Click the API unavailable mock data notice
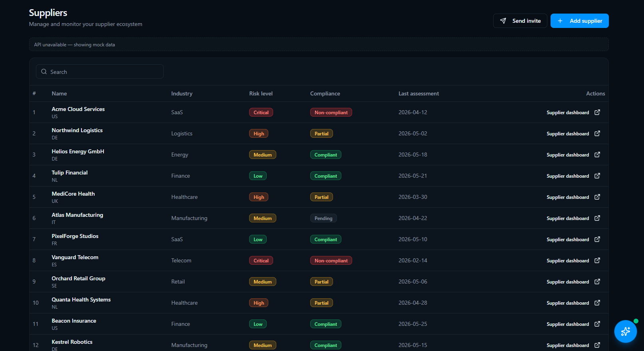This screenshot has width=644, height=351. tap(319, 44)
